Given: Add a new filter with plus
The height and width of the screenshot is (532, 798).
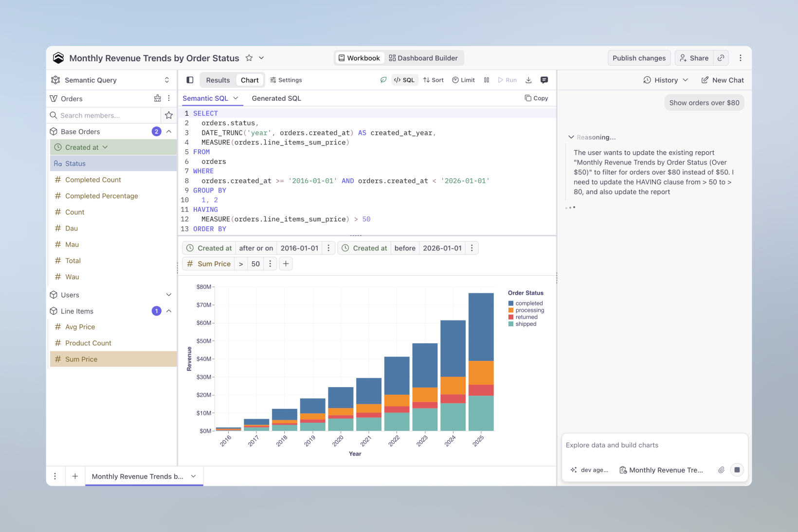Looking at the screenshot, I should point(286,264).
